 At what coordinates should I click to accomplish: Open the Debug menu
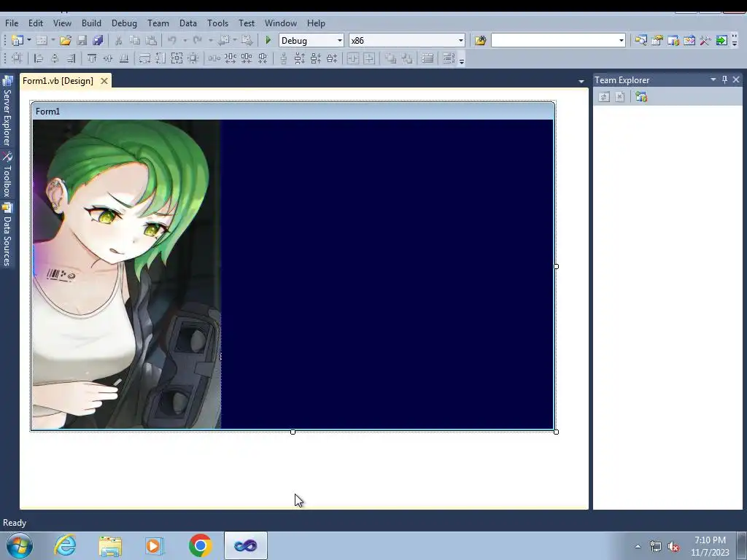(x=124, y=23)
